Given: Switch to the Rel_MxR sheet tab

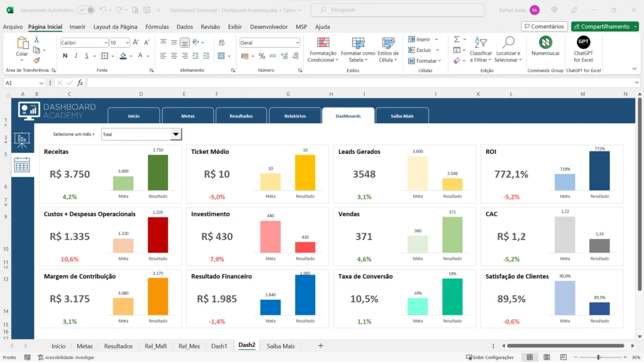Looking at the screenshot, I should pos(156,346).
